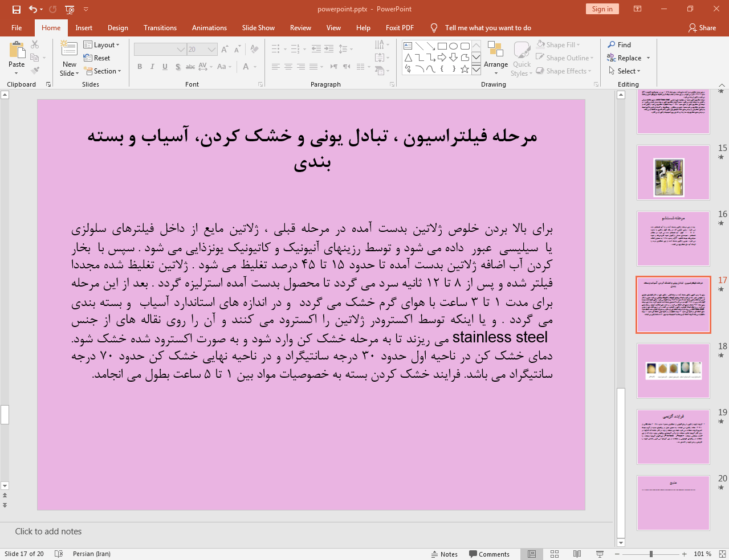Switch to Normal view icon
Image resolution: width=729 pixels, height=560 pixels.
(x=532, y=554)
